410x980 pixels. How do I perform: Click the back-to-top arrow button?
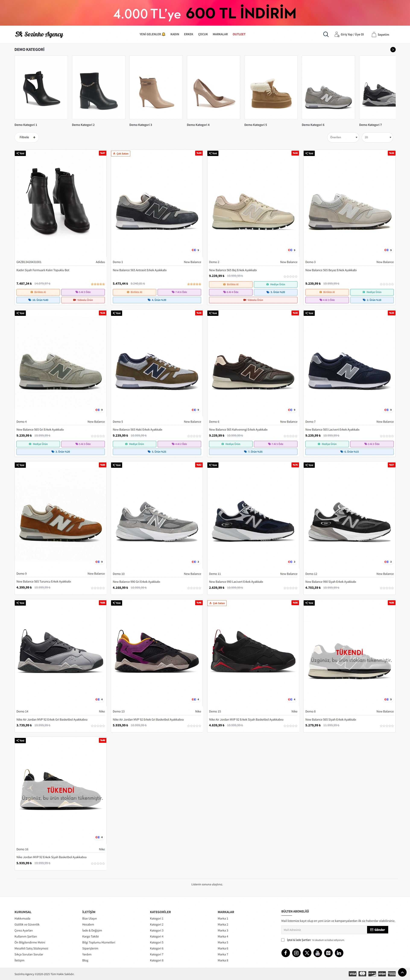[x=402, y=972]
